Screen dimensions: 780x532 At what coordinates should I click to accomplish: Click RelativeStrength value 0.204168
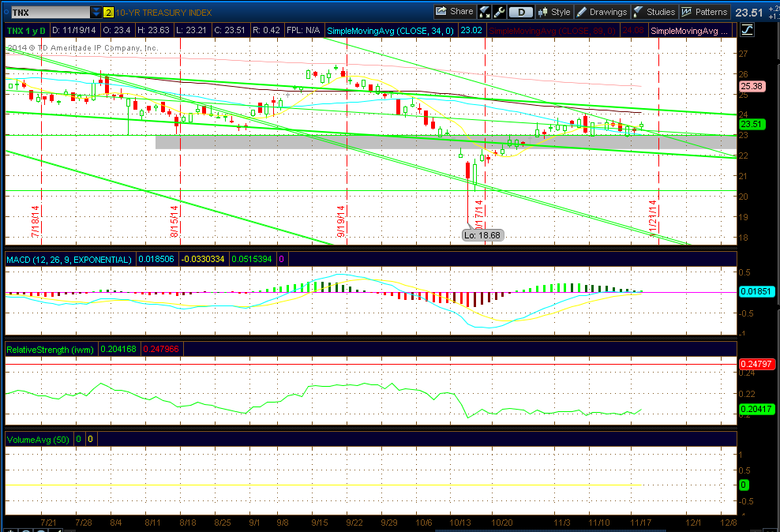coord(118,350)
